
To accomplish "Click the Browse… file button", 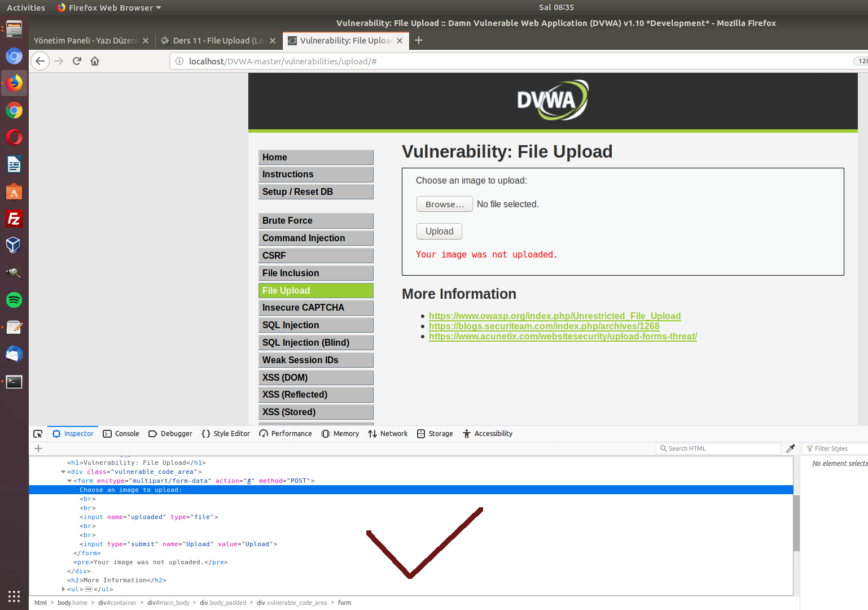I will 444,204.
